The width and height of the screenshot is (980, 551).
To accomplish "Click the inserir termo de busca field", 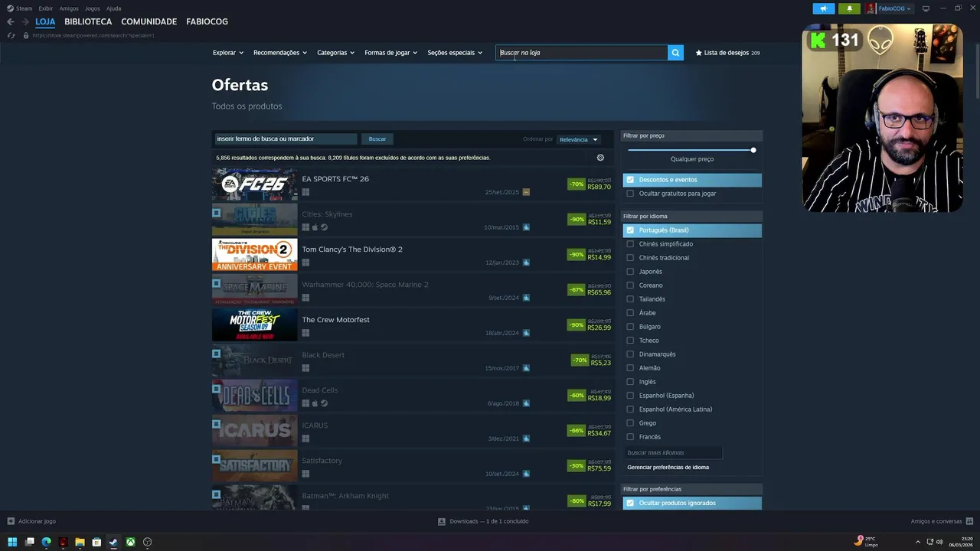I will tap(285, 139).
